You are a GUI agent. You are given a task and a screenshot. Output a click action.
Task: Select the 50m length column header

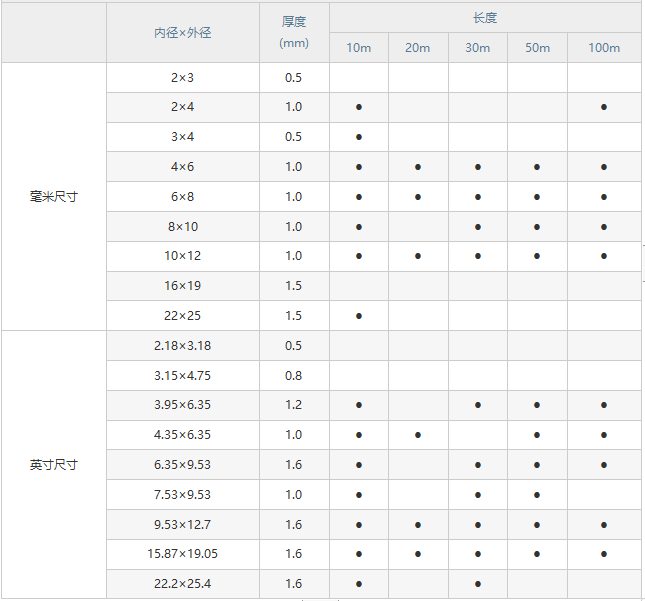pyautogui.click(x=537, y=48)
